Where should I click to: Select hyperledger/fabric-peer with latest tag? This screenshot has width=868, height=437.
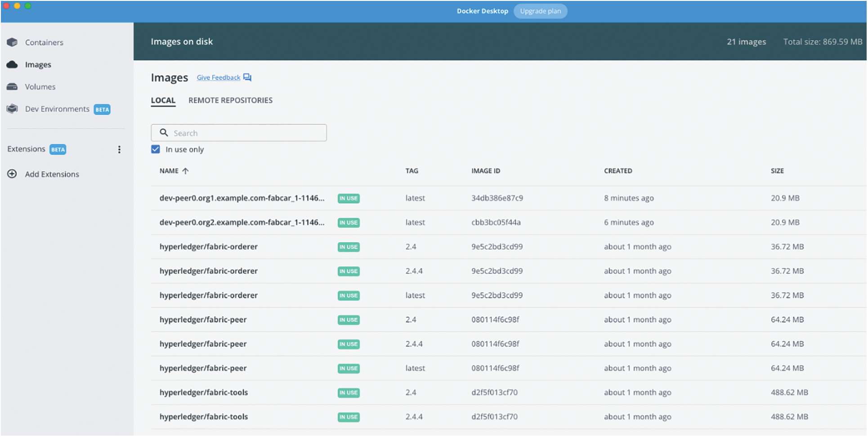(x=203, y=368)
